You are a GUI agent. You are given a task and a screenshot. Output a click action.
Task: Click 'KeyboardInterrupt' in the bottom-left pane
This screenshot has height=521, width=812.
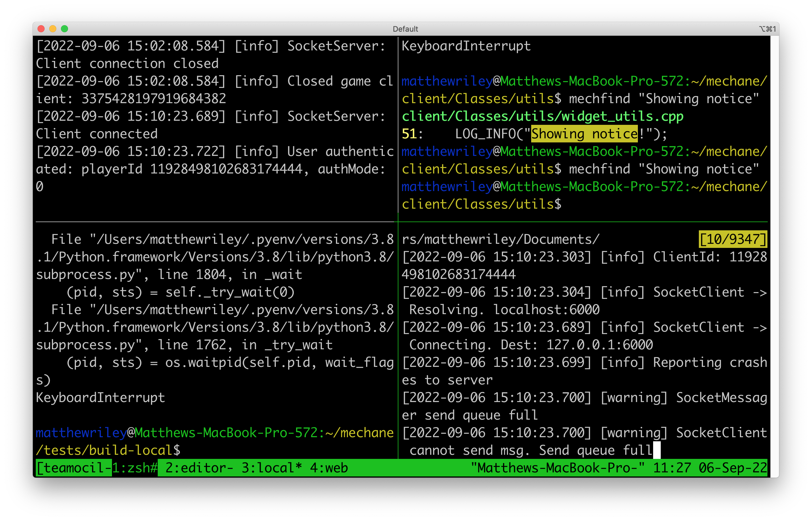tap(101, 398)
